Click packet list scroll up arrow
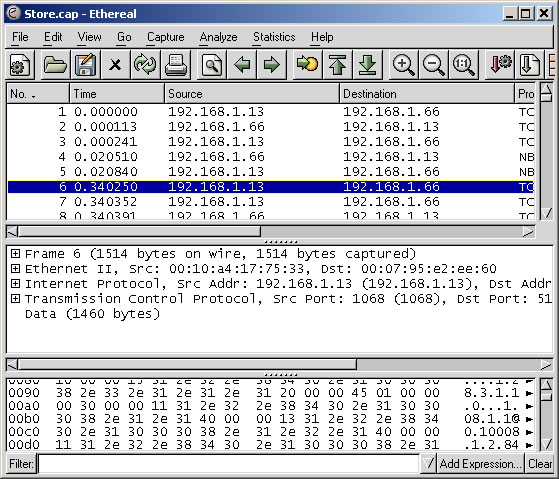This screenshot has width=559, height=479. (546, 89)
